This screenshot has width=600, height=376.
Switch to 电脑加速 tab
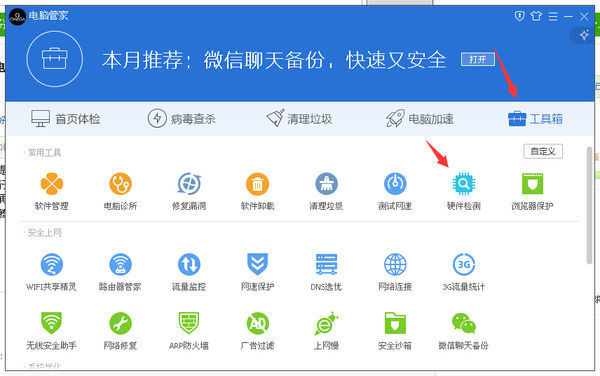419,119
